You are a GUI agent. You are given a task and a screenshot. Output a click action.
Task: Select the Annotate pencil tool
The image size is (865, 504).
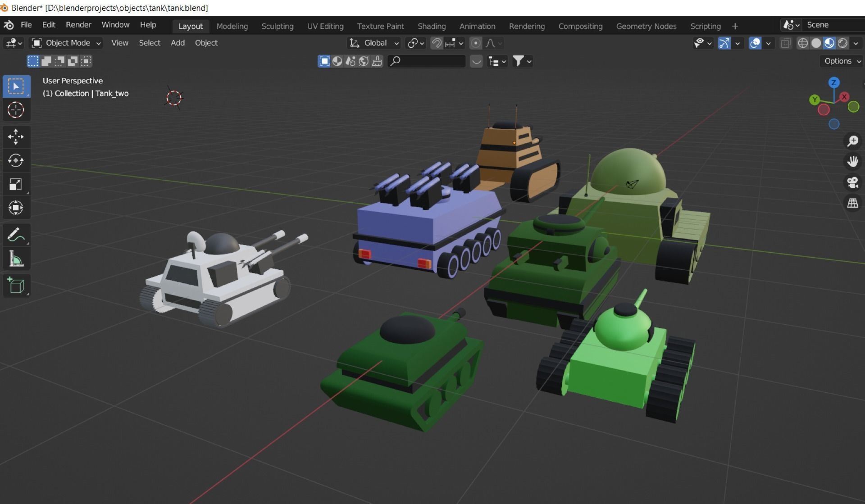click(x=16, y=235)
